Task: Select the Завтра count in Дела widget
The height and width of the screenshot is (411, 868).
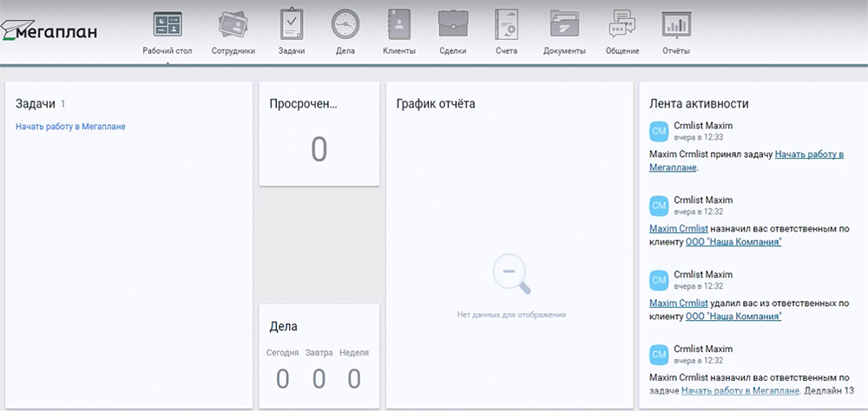Action: (319, 379)
